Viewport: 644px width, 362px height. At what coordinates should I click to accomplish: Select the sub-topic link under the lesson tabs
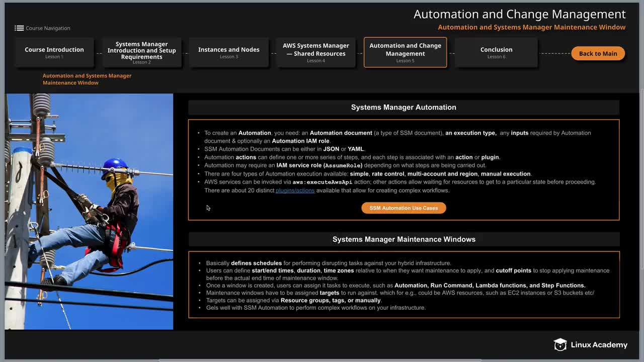click(87, 79)
